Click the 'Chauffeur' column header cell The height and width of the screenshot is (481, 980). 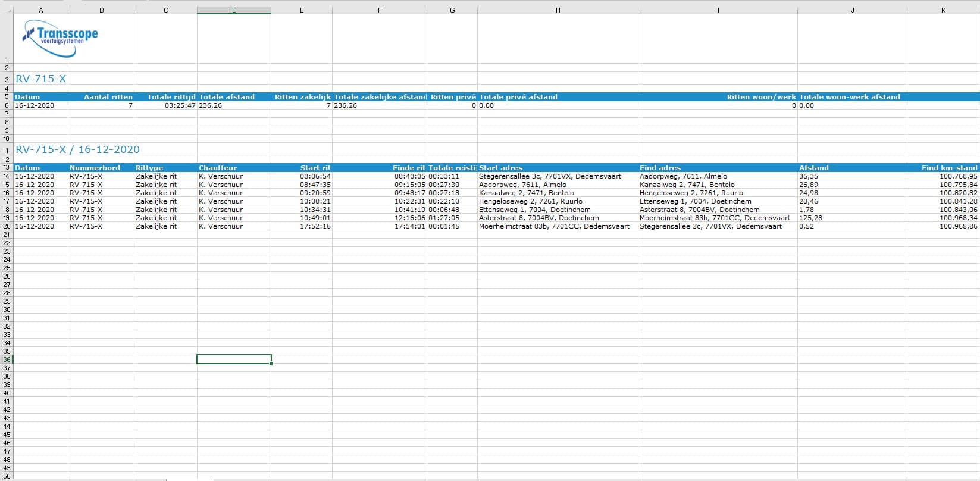tap(218, 168)
